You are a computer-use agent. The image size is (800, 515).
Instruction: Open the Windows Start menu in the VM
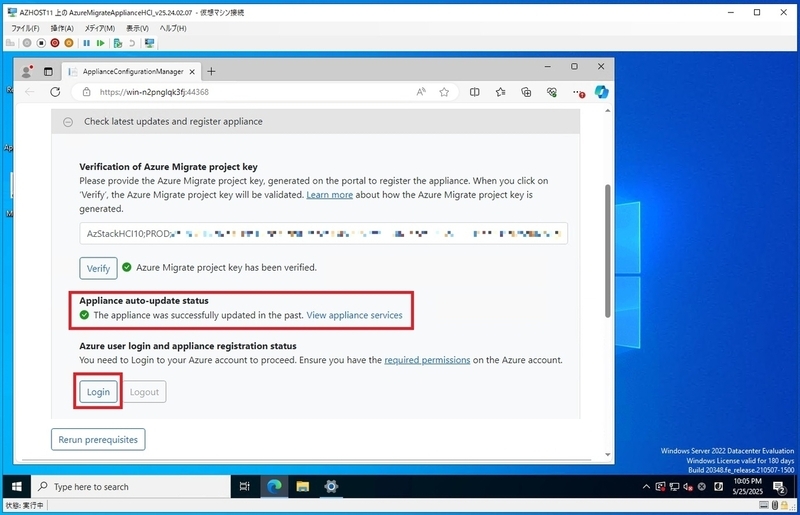pyautogui.click(x=16, y=487)
